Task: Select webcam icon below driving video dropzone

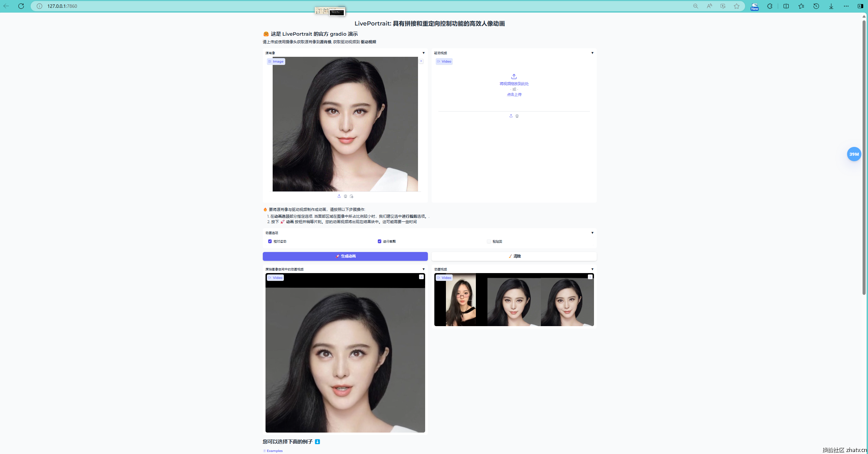Action: [517, 116]
